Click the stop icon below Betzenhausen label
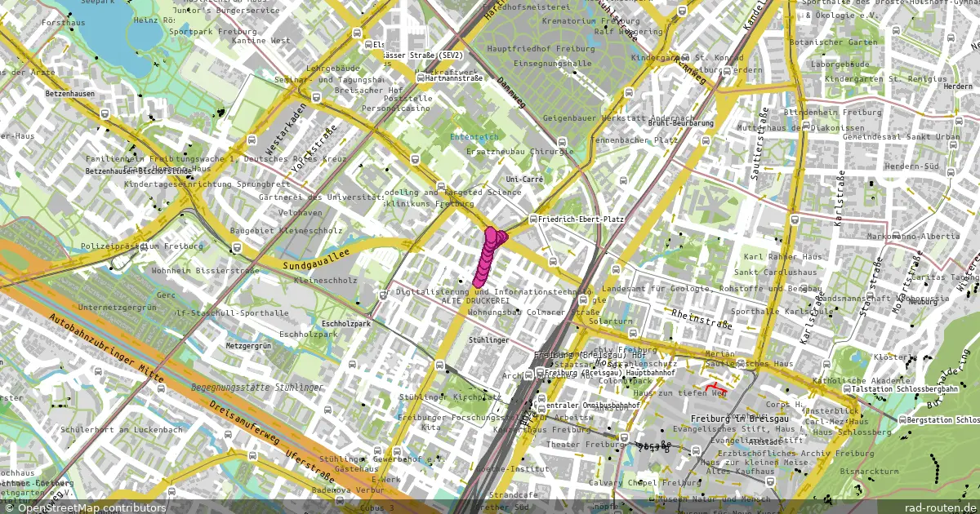 point(106,115)
